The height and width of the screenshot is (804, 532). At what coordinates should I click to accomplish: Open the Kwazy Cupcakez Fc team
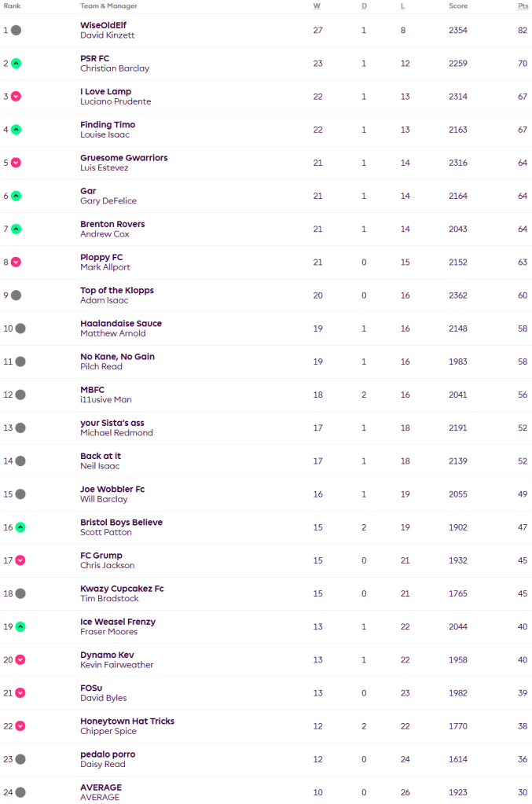122,589
